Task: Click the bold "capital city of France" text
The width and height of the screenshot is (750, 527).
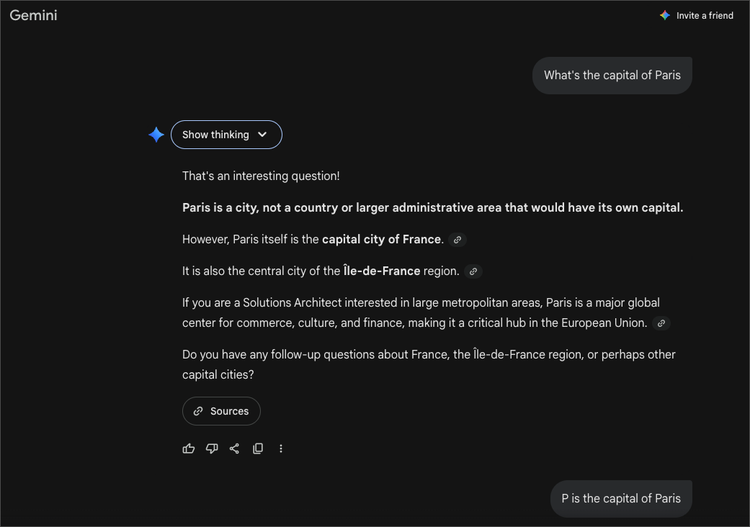Action: 381,240
